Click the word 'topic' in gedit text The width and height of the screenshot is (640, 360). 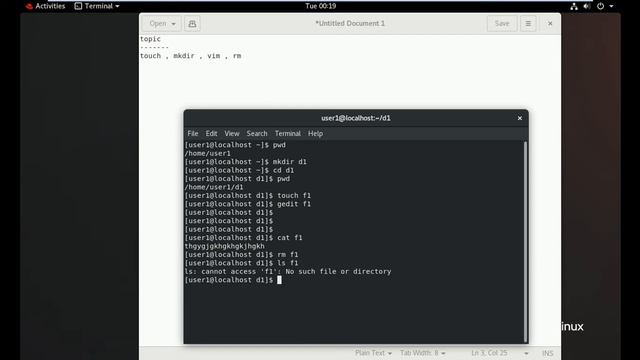(150, 39)
